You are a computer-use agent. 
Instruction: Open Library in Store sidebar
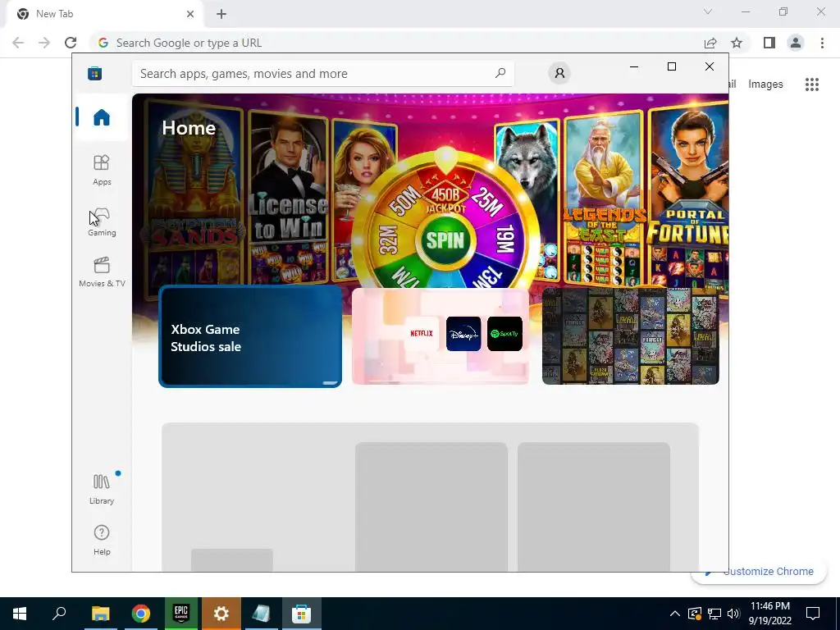(101, 489)
